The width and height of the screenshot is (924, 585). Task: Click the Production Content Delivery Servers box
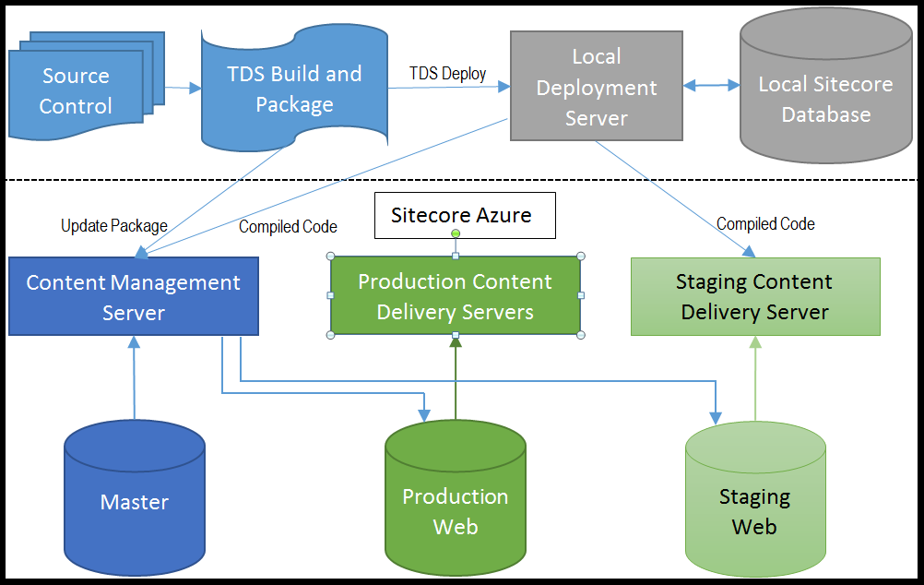[x=455, y=296]
